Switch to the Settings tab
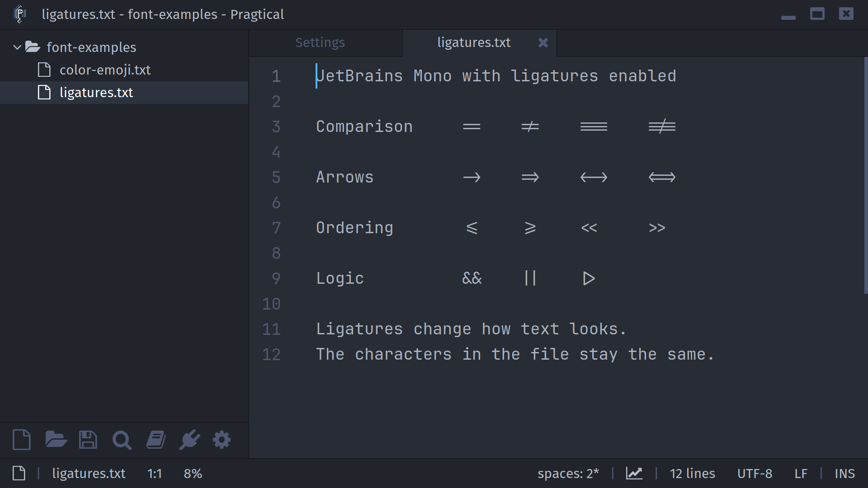This screenshot has height=488, width=868. (320, 42)
